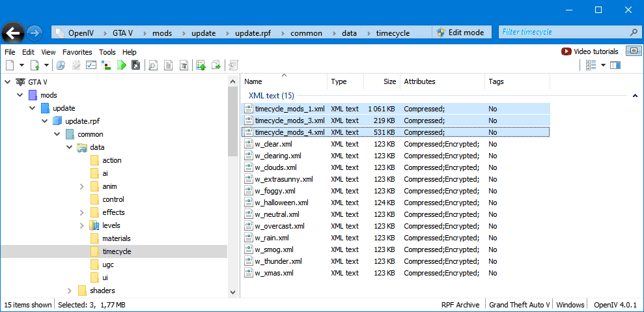The width and height of the screenshot is (644, 312).
Task: Click the RPF Archive status bar entry
Action: pyautogui.click(x=460, y=305)
